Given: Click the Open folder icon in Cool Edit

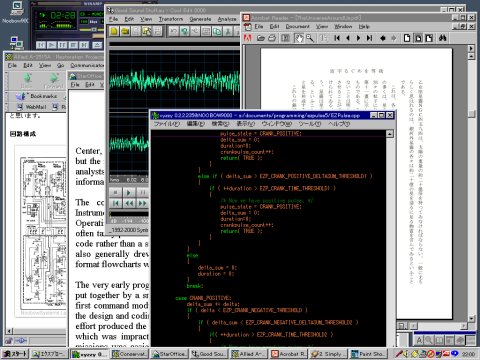Looking at the screenshot, I should 125,31.
